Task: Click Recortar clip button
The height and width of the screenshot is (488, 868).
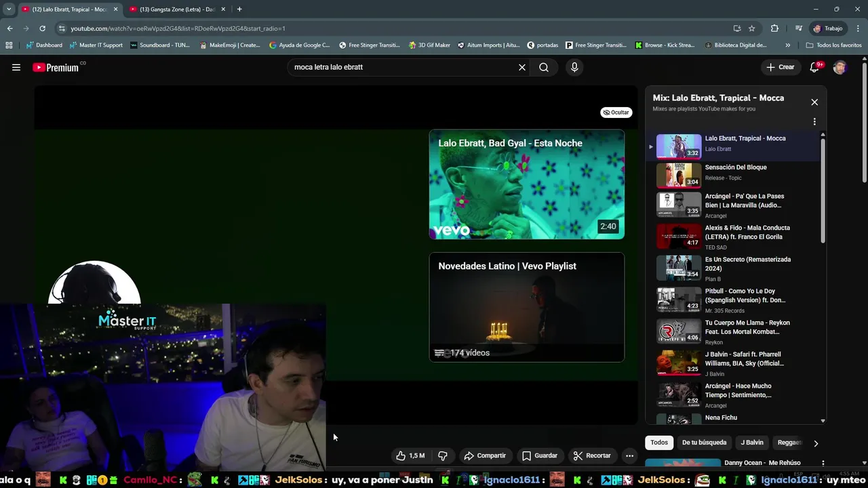Action: click(x=592, y=455)
